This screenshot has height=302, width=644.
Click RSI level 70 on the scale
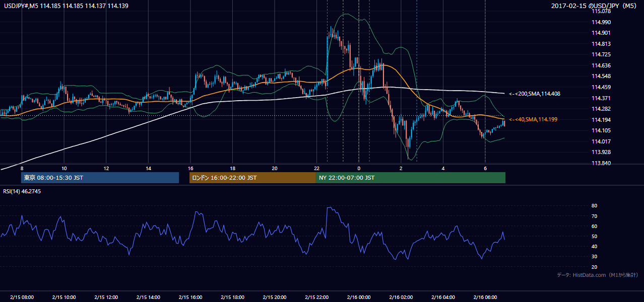594,216
